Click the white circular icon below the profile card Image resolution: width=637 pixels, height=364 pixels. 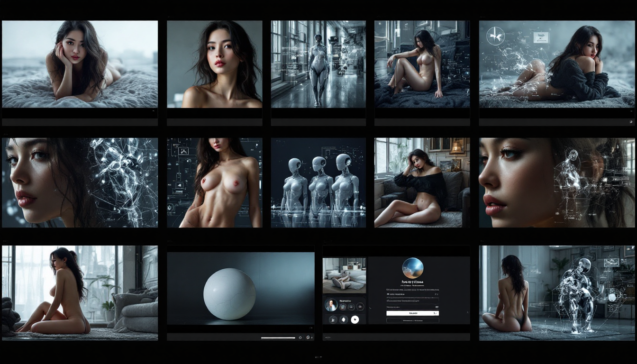(355, 319)
